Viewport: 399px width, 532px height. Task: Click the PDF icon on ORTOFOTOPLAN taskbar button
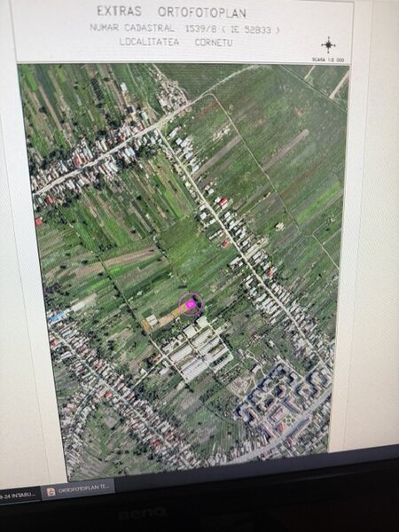pyautogui.click(x=51, y=491)
